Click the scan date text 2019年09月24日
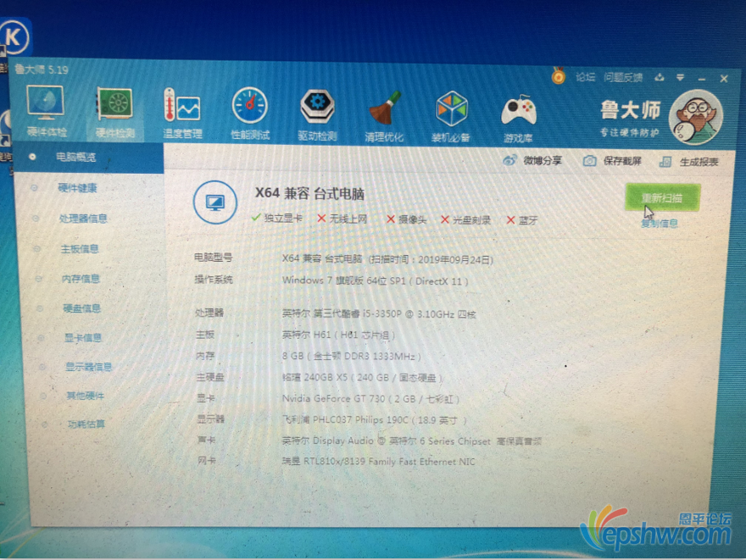The image size is (746, 560). coord(454,260)
